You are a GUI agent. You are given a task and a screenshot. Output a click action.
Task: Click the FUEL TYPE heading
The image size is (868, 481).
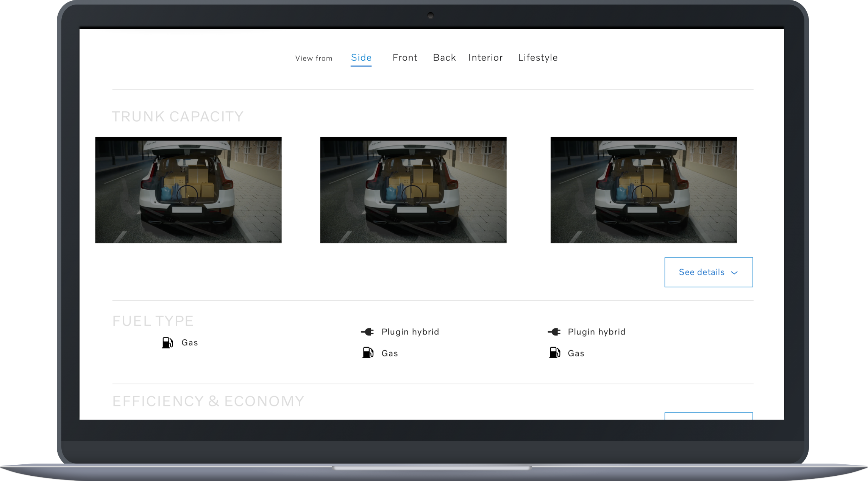(153, 321)
